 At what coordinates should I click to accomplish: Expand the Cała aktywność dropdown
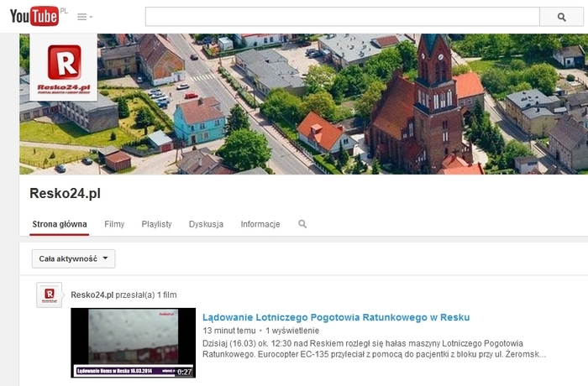(74, 258)
